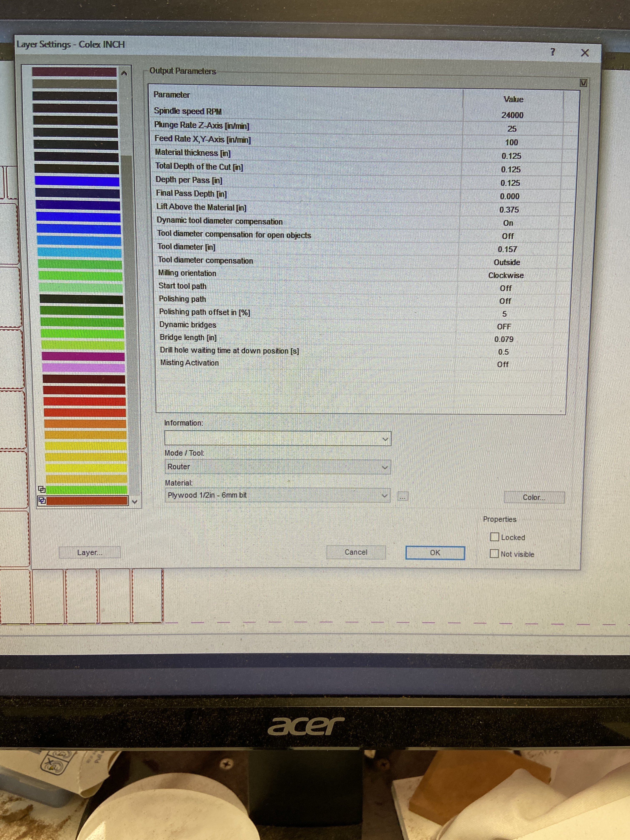Select the orange layer swatch

click(85, 423)
